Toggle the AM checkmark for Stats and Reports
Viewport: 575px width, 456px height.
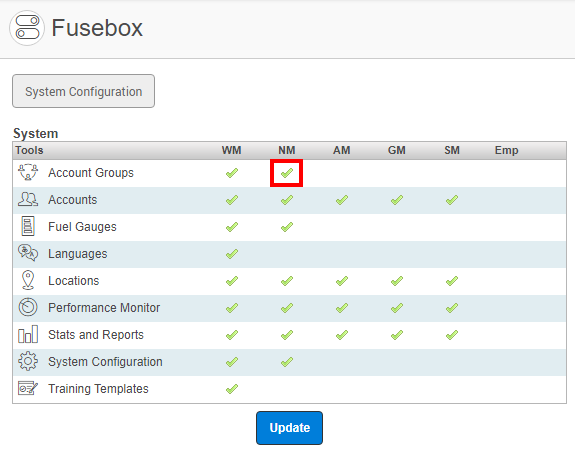(x=342, y=335)
